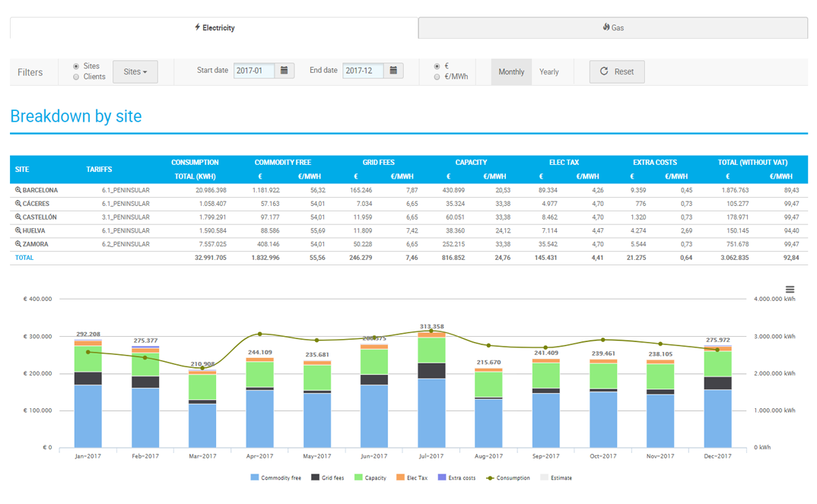This screenshot has height=504, width=817.
Task: Switch to the Gas tab
Action: [612, 27]
